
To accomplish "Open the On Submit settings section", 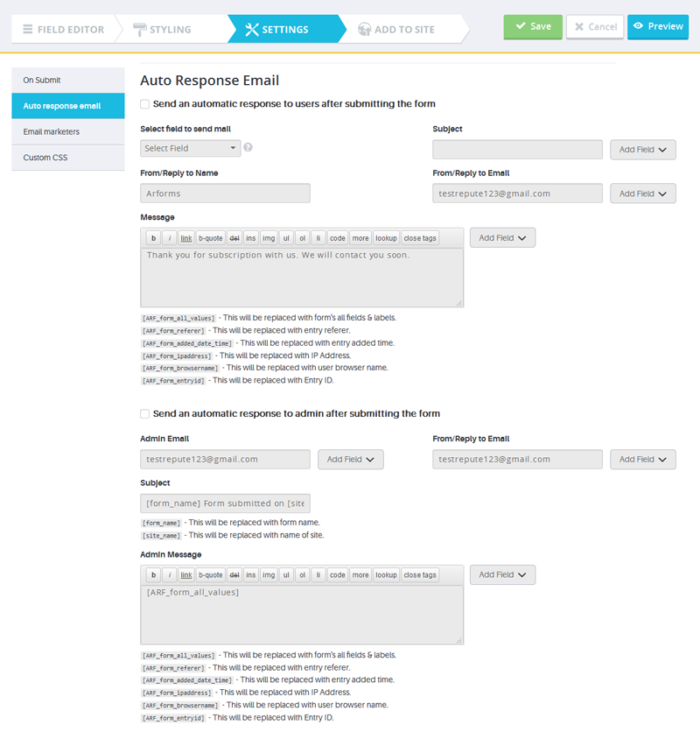I will [68, 81].
